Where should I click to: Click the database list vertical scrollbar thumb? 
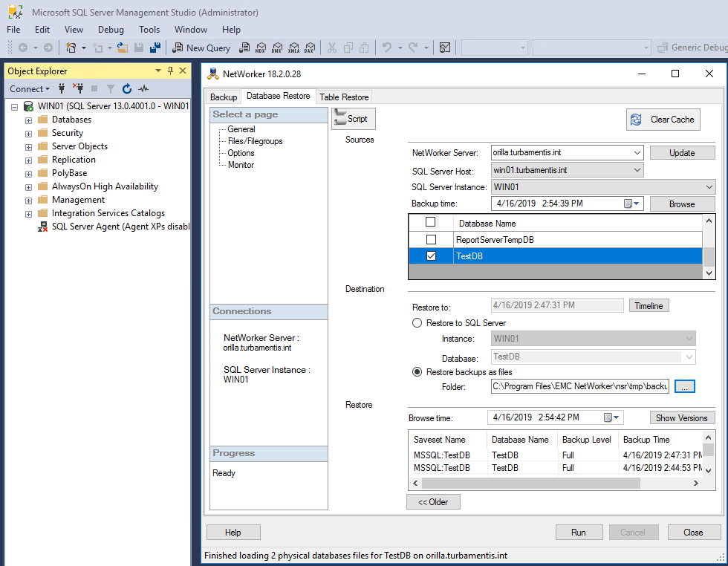[x=709, y=256]
